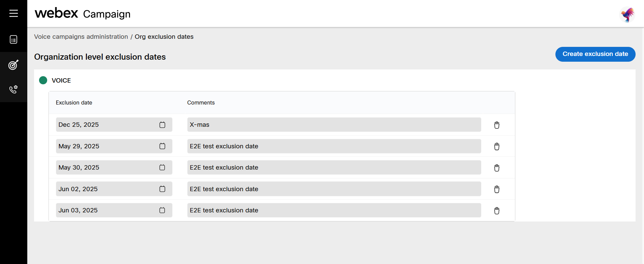
Task: Open the calendar picker for May 29, 2025
Action: pos(162,146)
